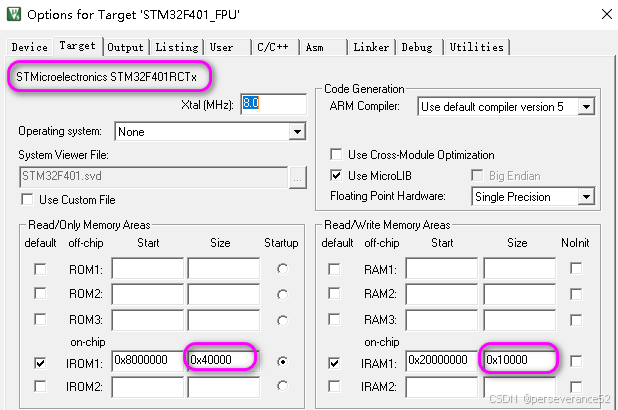Viewport: 618px width, 410px height.
Task: Edit the IRAM1 Start address 0x20000000
Action: point(442,360)
